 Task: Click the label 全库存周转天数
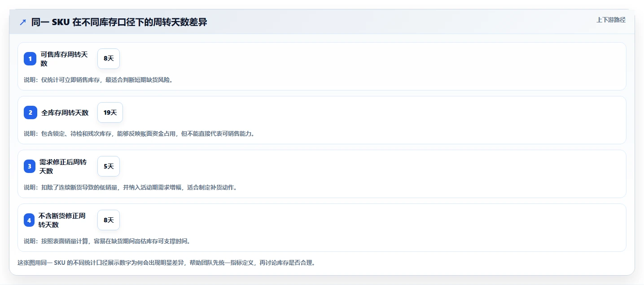click(x=65, y=112)
